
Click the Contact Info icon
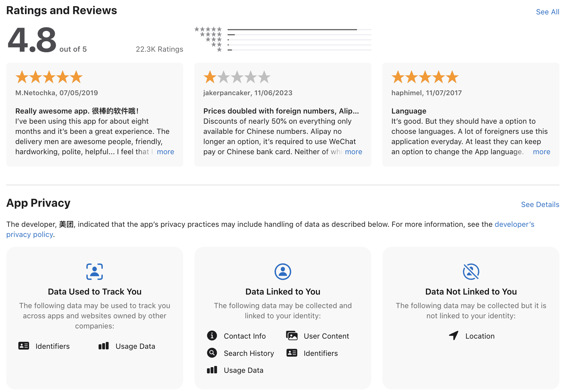pos(212,336)
